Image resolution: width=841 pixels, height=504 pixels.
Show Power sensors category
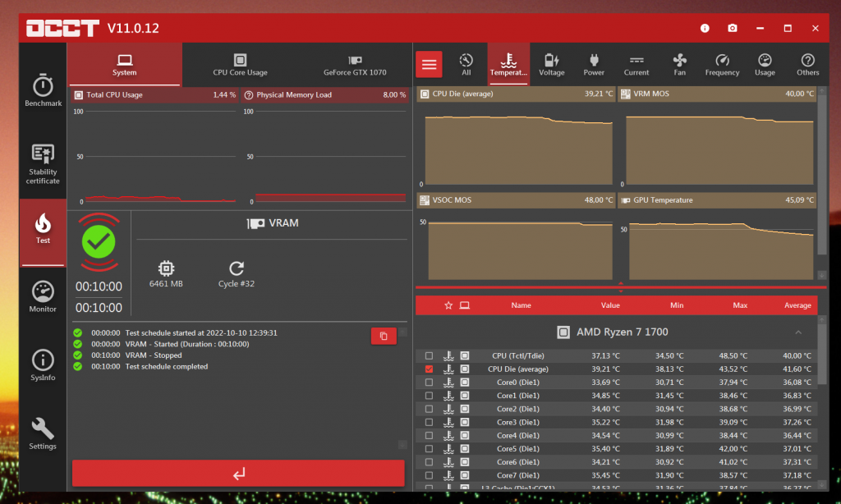pyautogui.click(x=594, y=65)
